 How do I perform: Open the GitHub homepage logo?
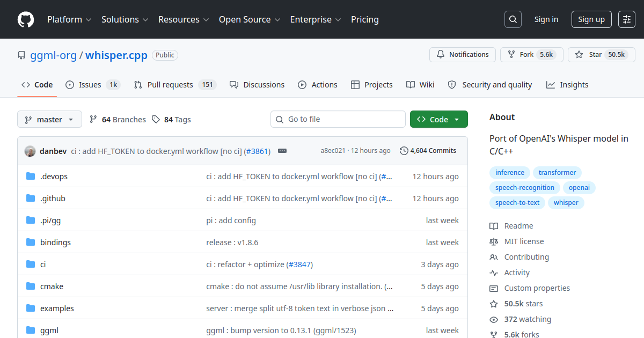[x=26, y=19]
